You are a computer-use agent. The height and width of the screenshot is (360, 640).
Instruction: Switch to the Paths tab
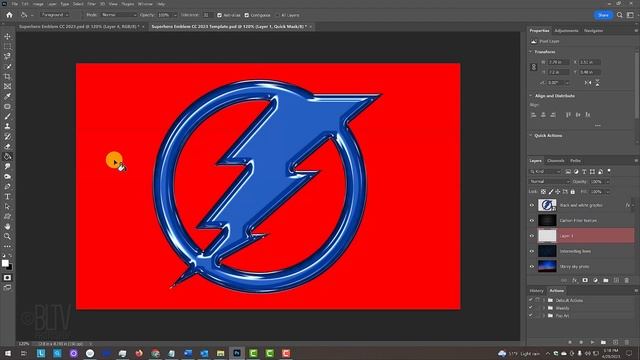click(576, 161)
